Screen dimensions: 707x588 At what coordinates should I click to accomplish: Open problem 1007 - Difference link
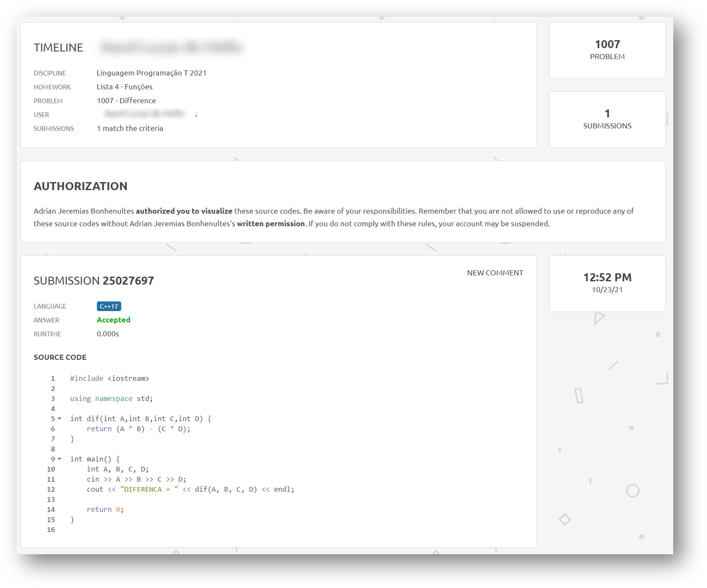(126, 101)
